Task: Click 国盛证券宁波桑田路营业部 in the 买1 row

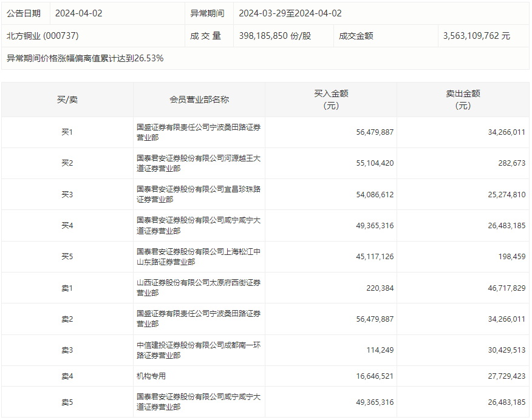Action: (199, 132)
